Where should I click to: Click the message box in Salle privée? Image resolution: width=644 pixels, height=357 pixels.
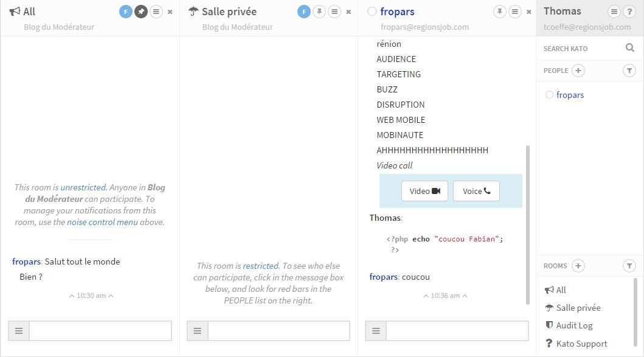[279, 331]
